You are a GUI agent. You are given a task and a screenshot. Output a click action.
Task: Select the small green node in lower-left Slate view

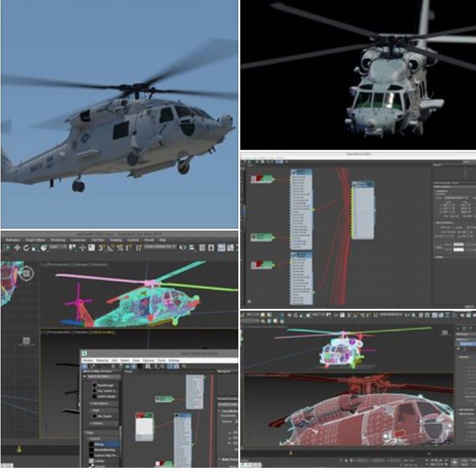click(164, 399)
